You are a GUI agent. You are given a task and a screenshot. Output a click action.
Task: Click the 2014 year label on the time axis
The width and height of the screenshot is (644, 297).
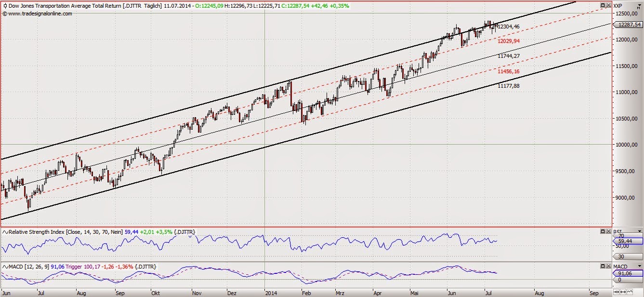pos(271,292)
